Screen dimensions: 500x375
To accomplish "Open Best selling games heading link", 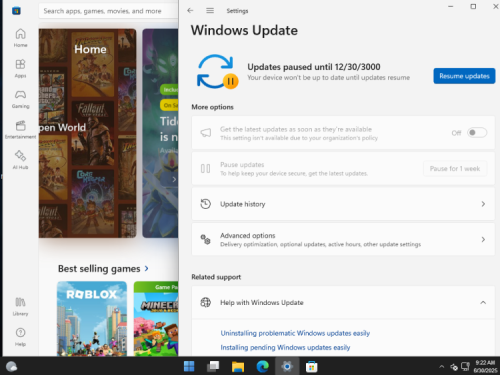I will [99, 268].
